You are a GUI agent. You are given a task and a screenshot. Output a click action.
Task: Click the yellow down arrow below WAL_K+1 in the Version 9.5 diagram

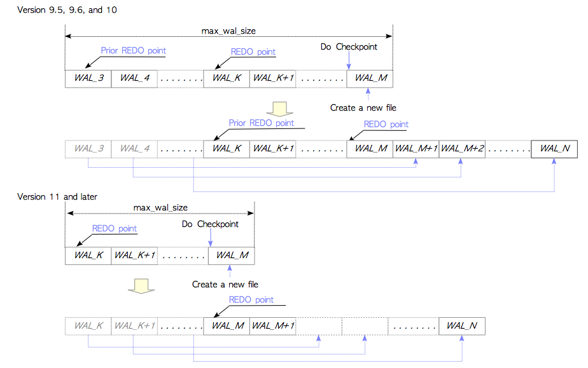tap(280, 108)
